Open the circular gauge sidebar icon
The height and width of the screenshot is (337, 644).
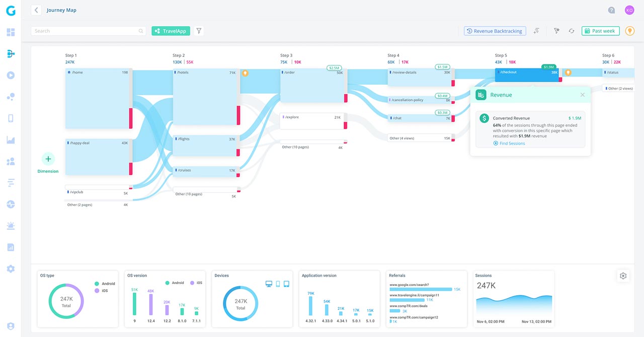click(x=11, y=204)
